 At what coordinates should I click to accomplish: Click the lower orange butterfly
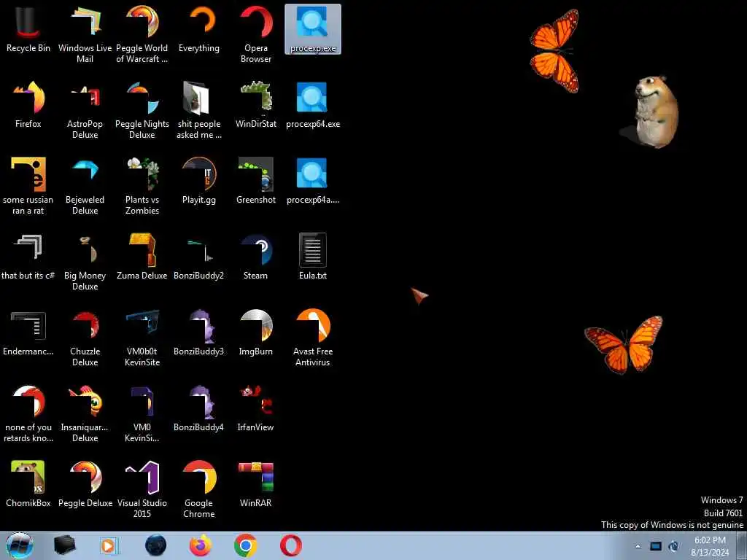click(x=624, y=344)
